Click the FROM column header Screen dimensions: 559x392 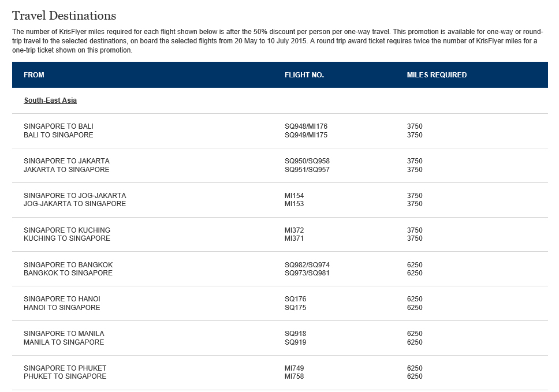(34, 75)
